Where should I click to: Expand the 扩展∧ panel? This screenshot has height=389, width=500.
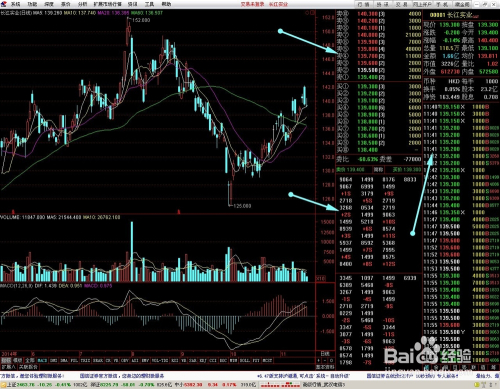[8, 367]
